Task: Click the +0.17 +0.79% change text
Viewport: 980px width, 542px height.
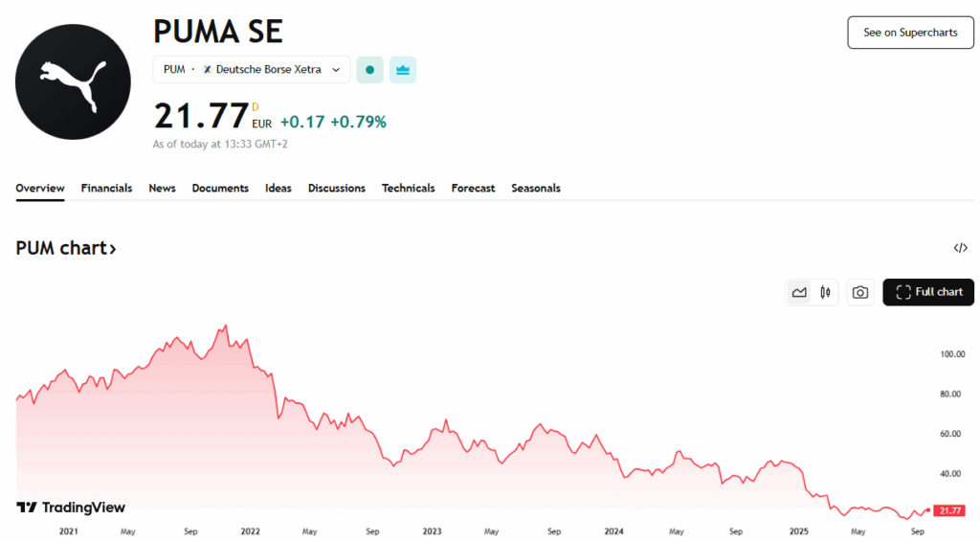Action: coord(333,122)
